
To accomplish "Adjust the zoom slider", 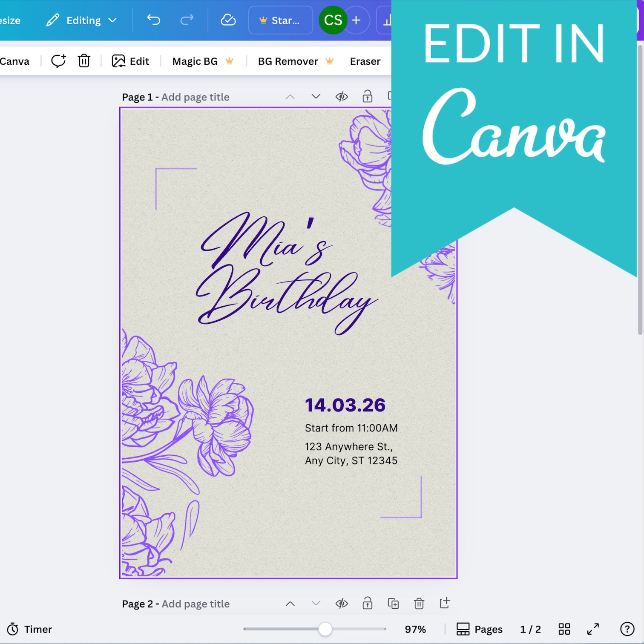I will [x=325, y=629].
